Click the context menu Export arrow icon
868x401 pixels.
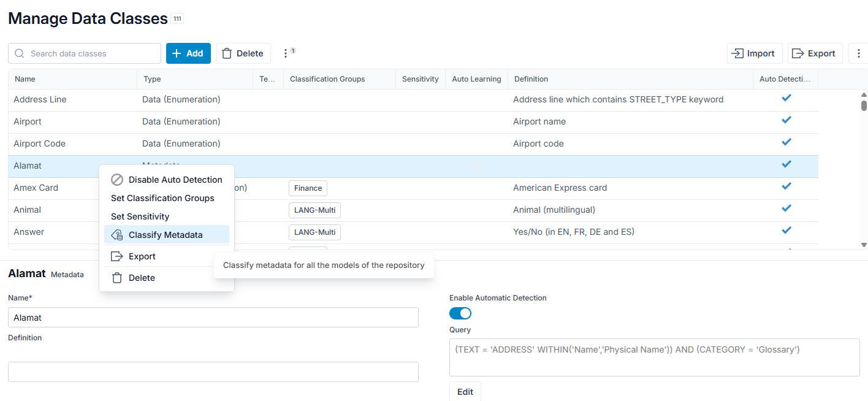pos(117,256)
